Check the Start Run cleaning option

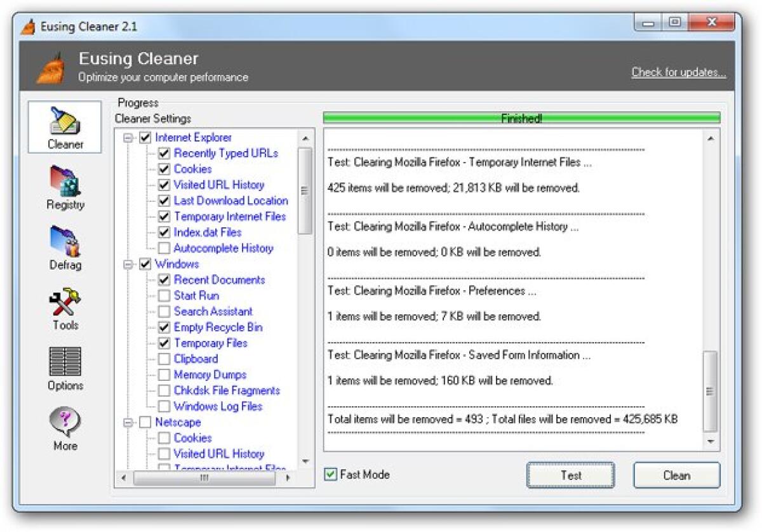point(164,295)
